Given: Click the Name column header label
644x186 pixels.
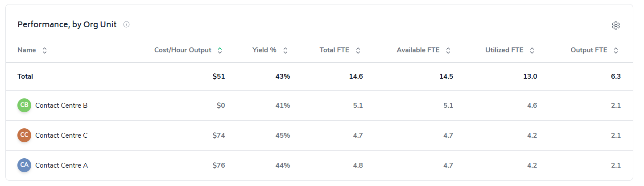Looking at the screenshot, I should 27,50.
